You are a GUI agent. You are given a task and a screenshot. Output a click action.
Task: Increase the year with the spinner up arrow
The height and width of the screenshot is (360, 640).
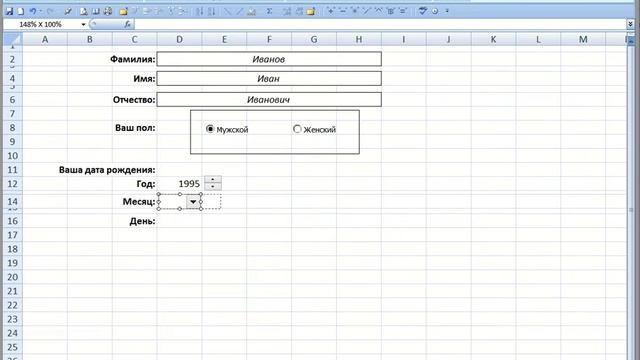point(213,180)
